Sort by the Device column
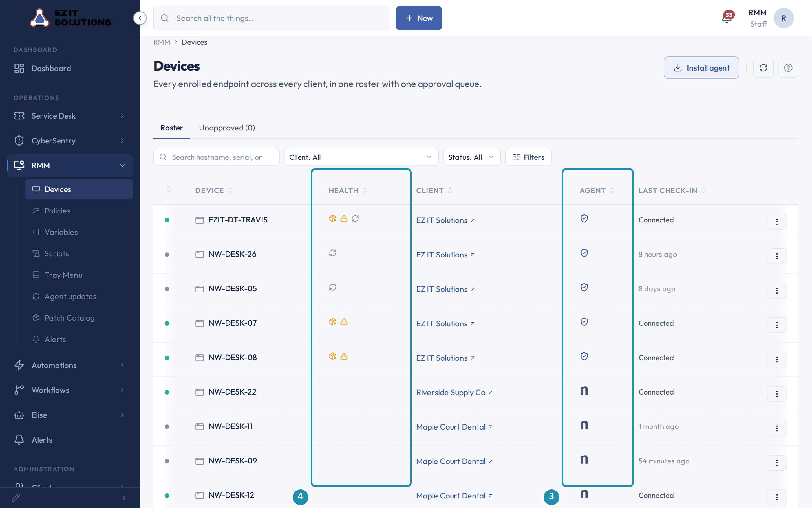This screenshot has width=812, height=508. click(214, 190)
